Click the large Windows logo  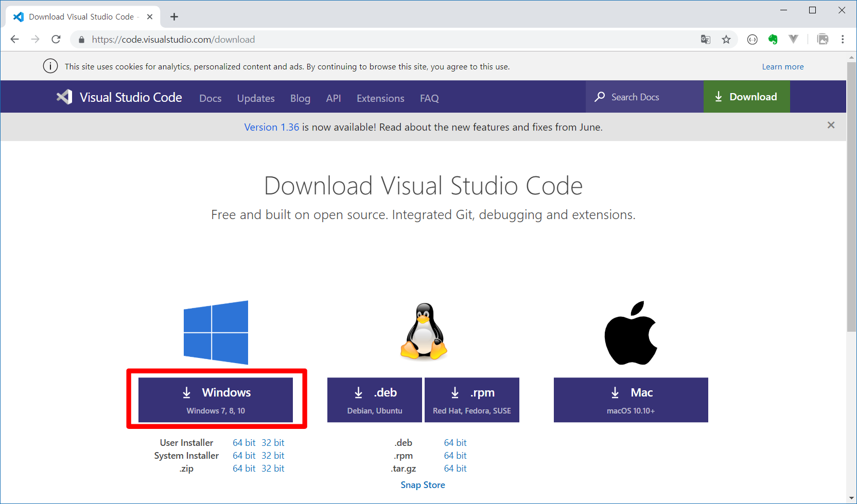216,332
